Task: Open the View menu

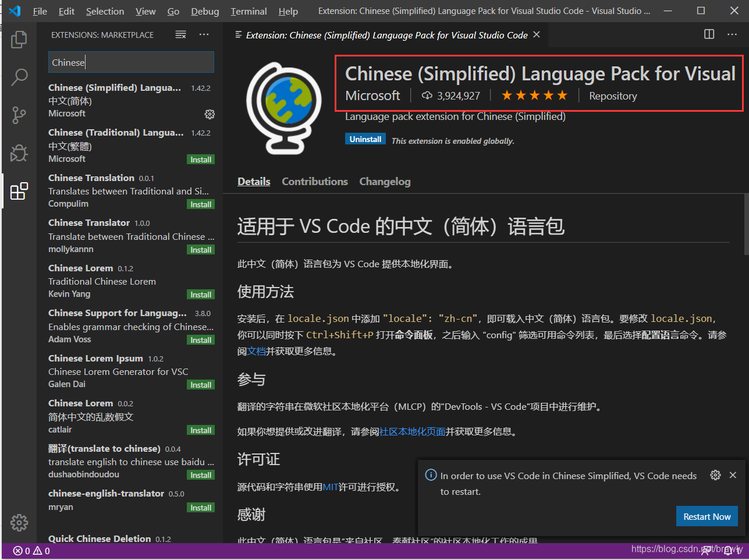Action: (145, 11)
